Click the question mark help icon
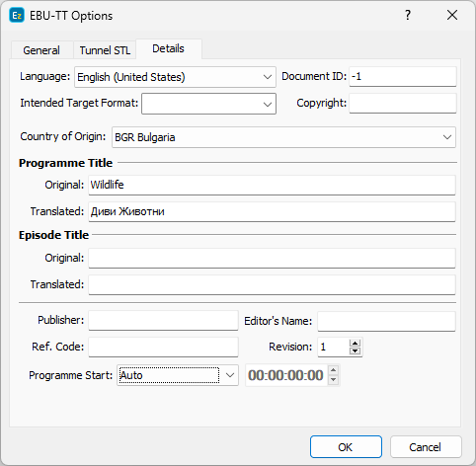476x466 pixels. tap(408, 15)
